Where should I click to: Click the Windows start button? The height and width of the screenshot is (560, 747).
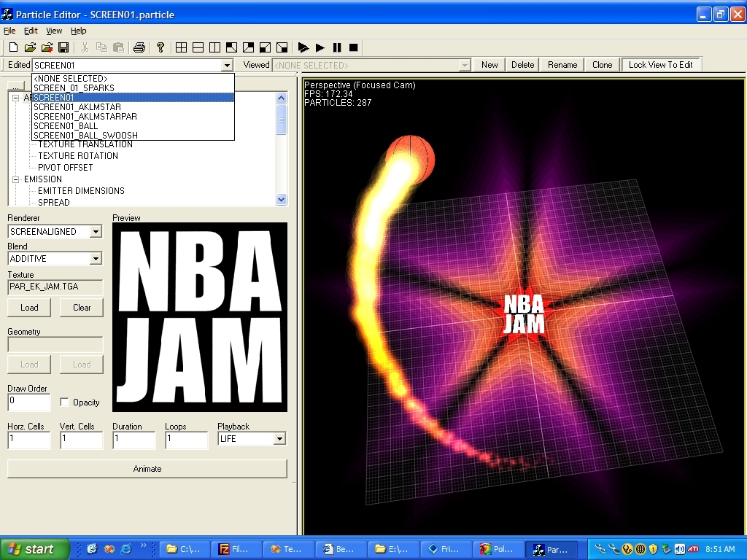pos(35,549)
